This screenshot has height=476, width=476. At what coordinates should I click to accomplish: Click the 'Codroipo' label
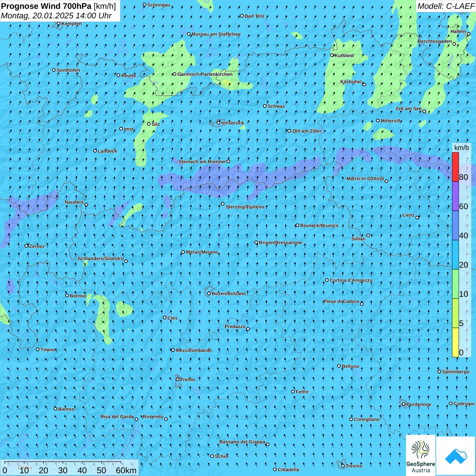click(464, 404)
